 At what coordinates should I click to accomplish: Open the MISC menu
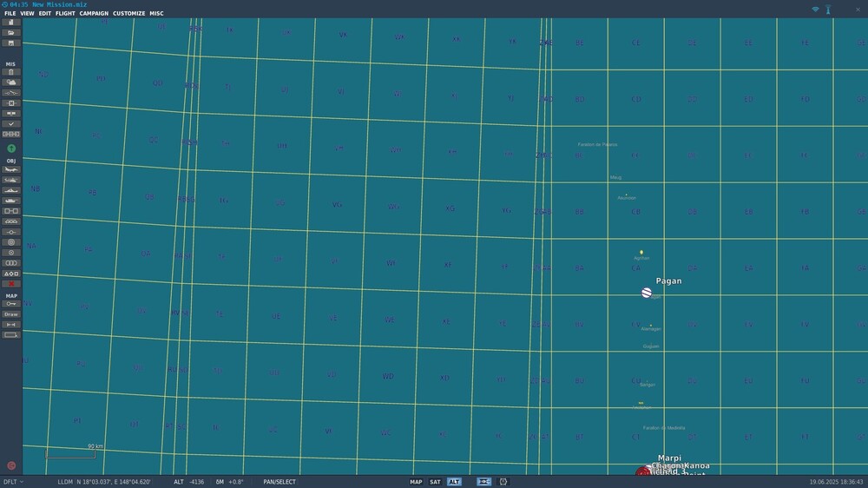(x=156, y=13)
